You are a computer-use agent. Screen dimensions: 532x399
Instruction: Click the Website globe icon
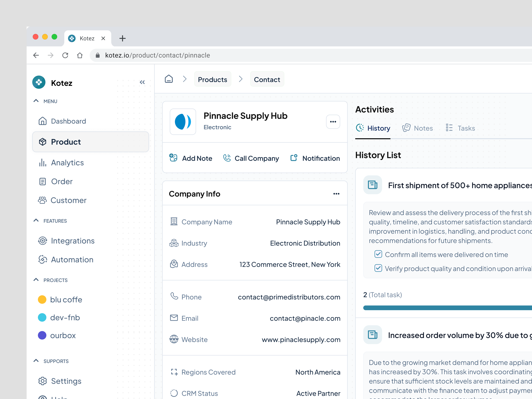174,339
